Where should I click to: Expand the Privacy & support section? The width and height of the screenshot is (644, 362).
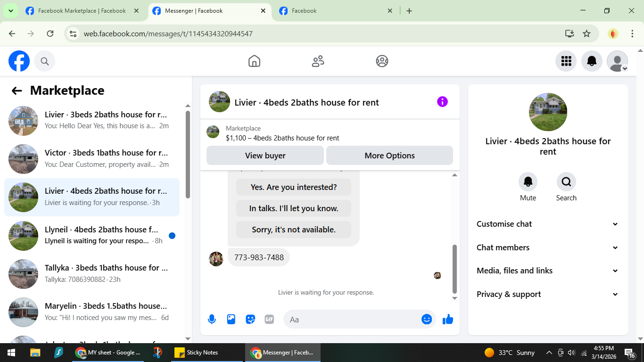point(548,294)
